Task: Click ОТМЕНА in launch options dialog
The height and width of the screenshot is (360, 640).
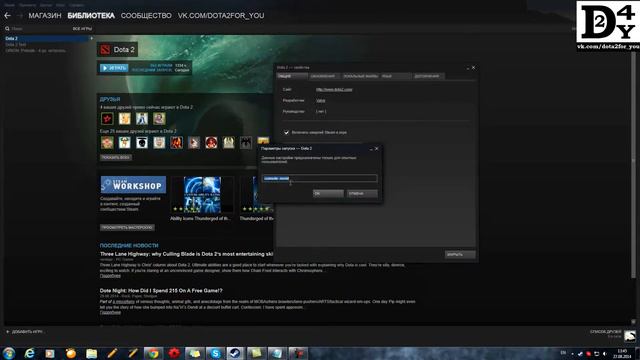Action: (362, 193)
